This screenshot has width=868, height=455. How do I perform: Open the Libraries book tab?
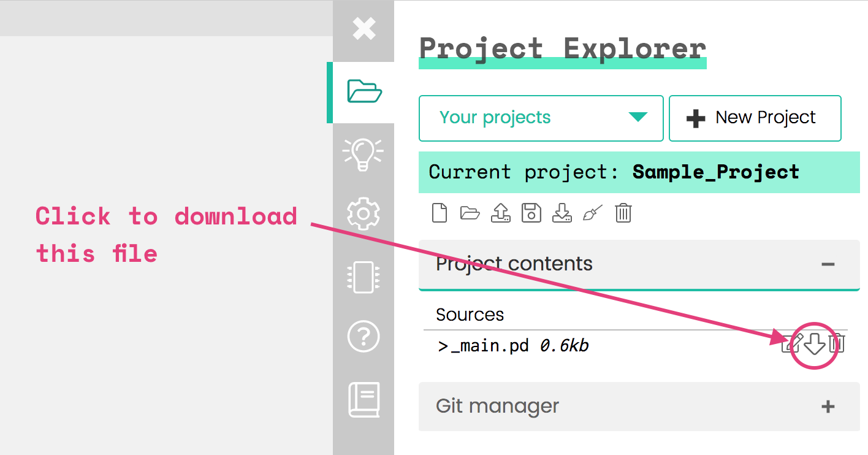pos(364,400)
